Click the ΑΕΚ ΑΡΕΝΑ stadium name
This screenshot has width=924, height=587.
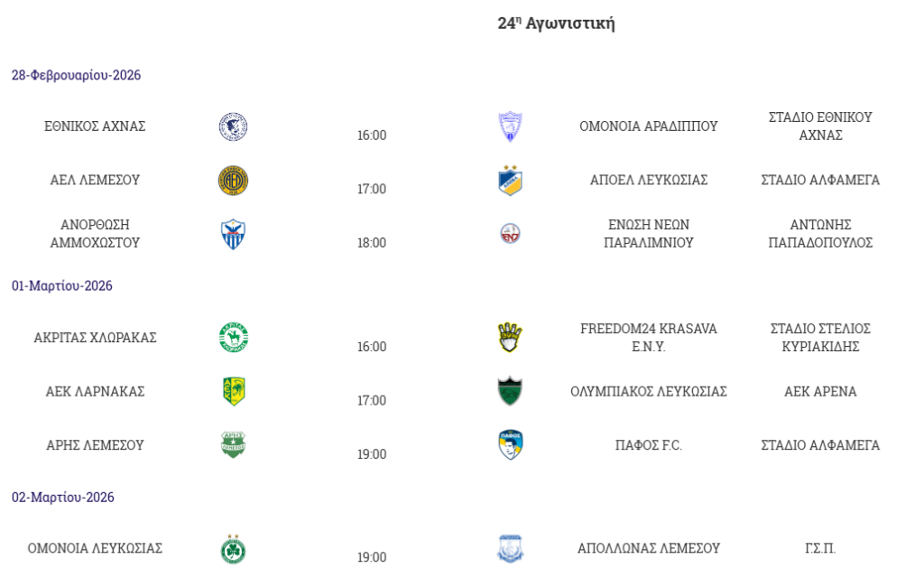pyautogui.click(x=820, y=391)
